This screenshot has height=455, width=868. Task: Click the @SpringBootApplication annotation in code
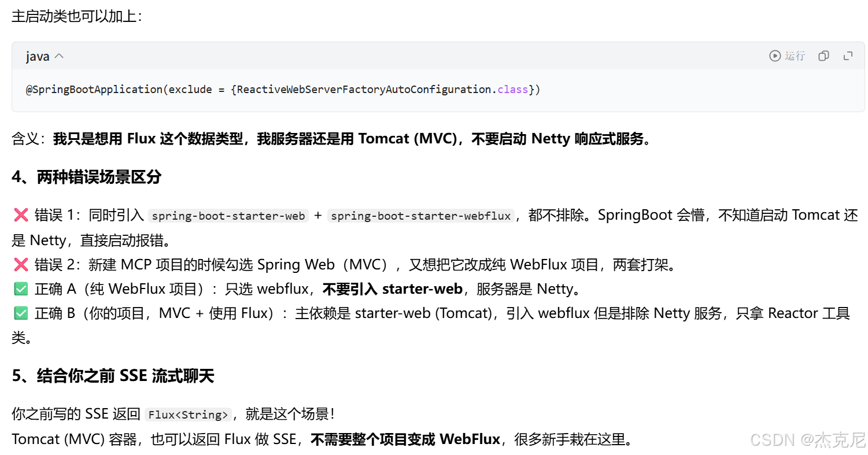[94, 90]
